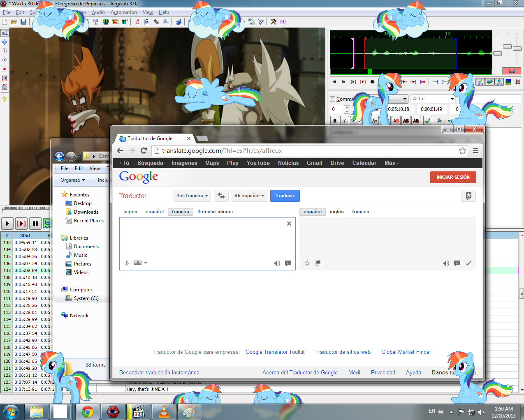The width and height of the screenshot is (524, 420).
Task: Open the Attachments paperclip icon in Aegisub
Action: click(x=156, y=22)
